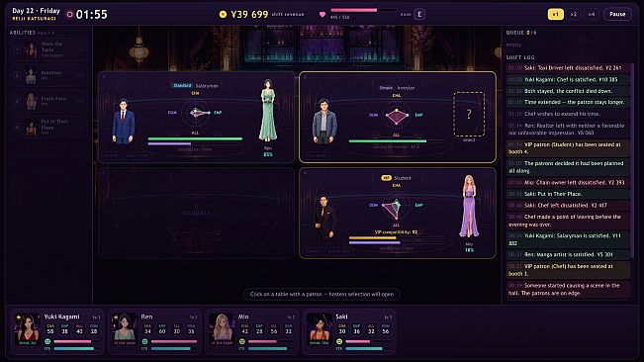
Task: Click Ren's mood face icon
Action: [145, 341]
